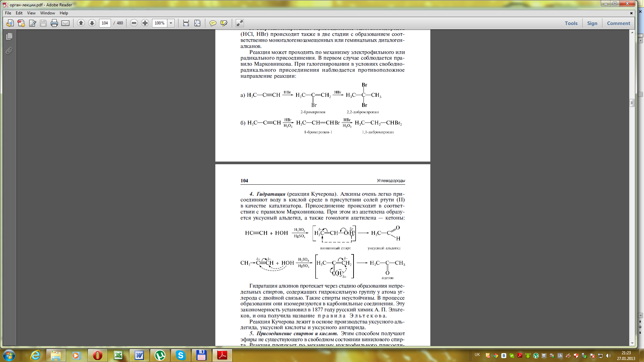644x362 pixels.
Task: Open the zoom level dropdown arrow
Action: click(171, 23)
